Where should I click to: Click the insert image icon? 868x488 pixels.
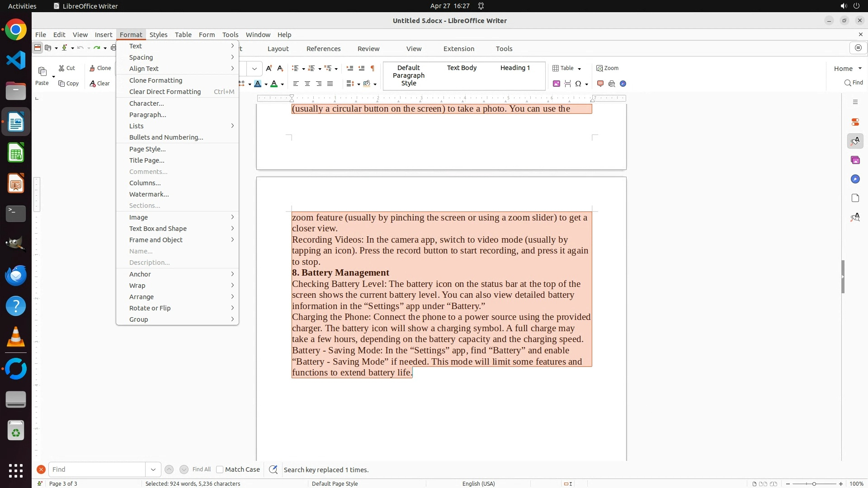[557, 84]
